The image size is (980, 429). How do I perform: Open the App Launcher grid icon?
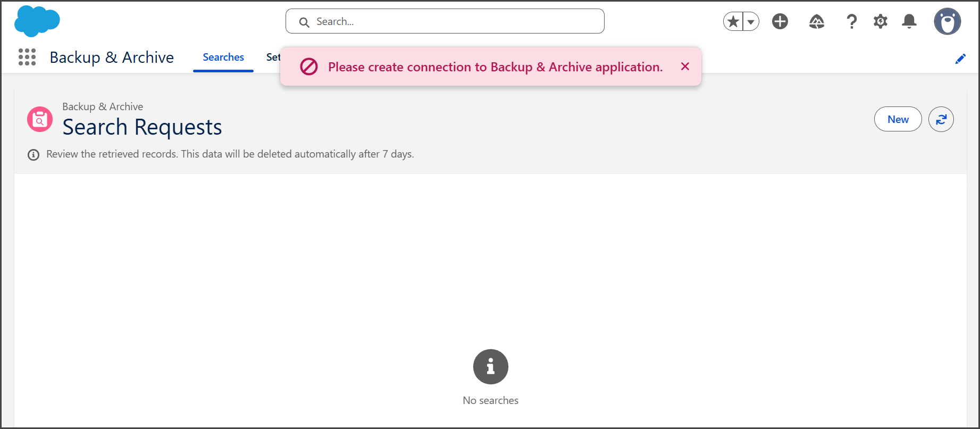click(x=27, y=57)
